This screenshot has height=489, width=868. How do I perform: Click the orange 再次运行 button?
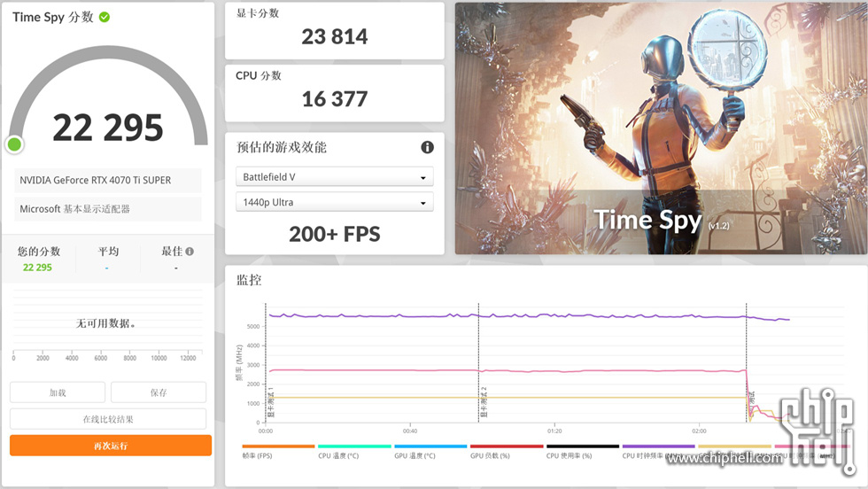tap(110, 446)
